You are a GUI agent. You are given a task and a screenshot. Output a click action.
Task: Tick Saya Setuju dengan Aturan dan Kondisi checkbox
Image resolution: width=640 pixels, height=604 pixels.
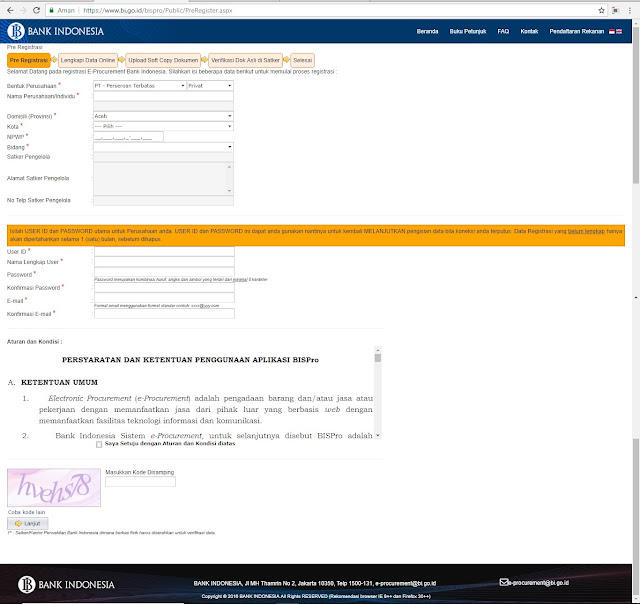pyautogui.click(x=99, y=444)
